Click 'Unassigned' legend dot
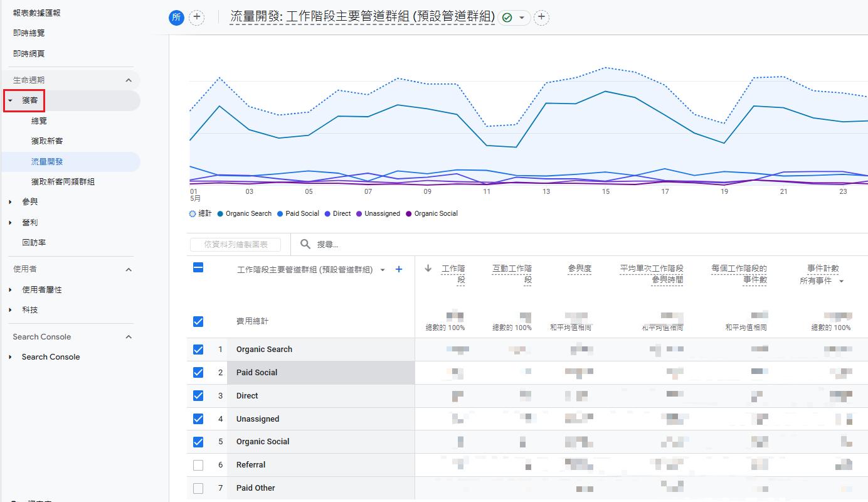868x502 pixels. [x=359, y=214]
